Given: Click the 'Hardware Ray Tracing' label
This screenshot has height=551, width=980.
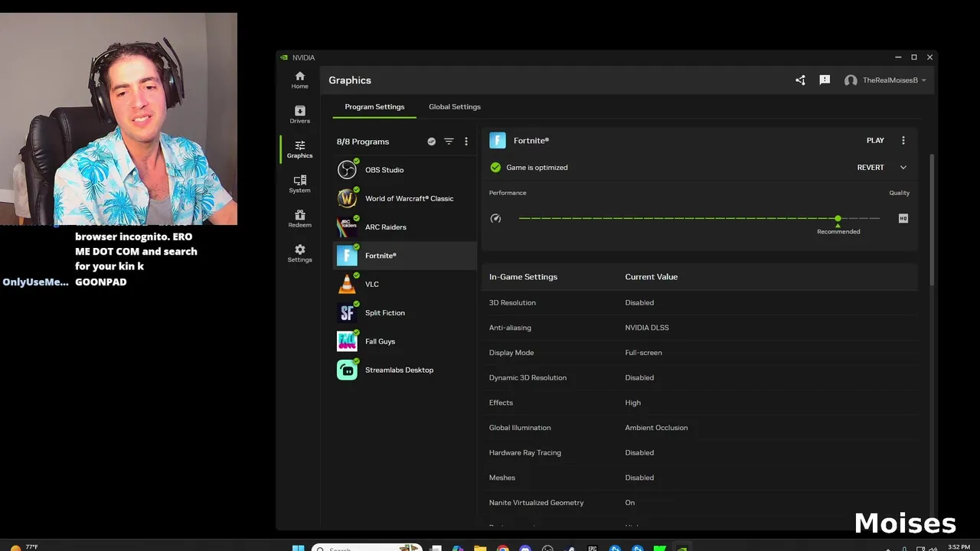Looking at the screenshot, I should pyautogui.click(x=525, y=453).
